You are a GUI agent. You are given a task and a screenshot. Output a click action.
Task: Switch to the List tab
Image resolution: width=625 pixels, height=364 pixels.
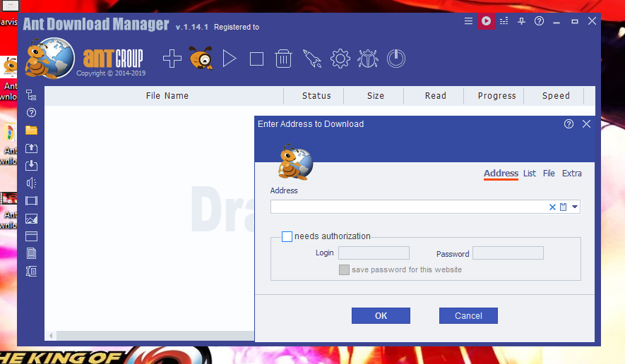coord(530,174)
